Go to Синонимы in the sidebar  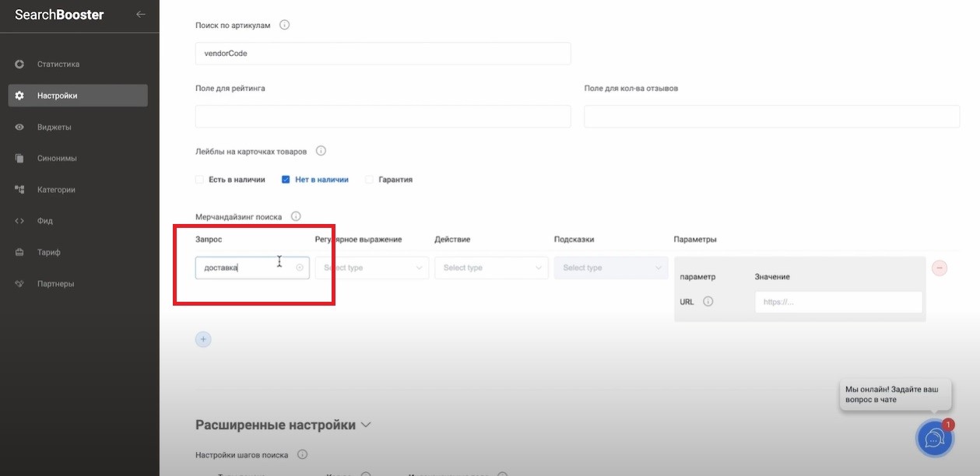(57, 159)
